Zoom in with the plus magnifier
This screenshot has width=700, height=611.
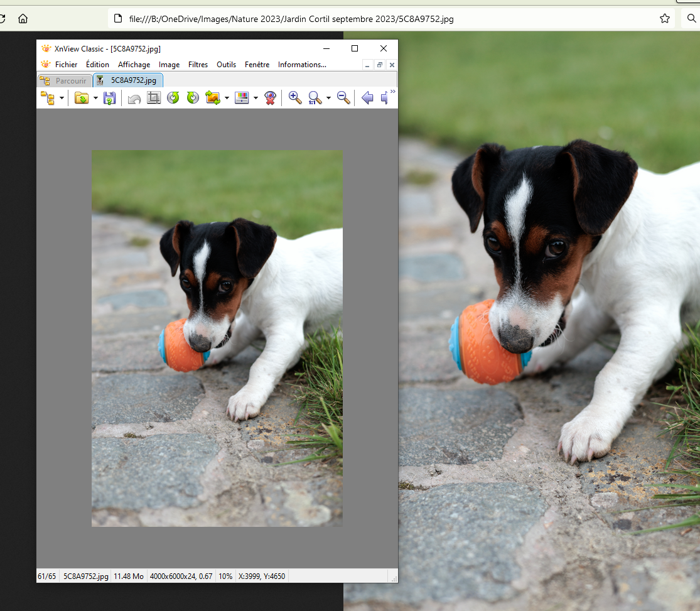[x=295, y=98]
